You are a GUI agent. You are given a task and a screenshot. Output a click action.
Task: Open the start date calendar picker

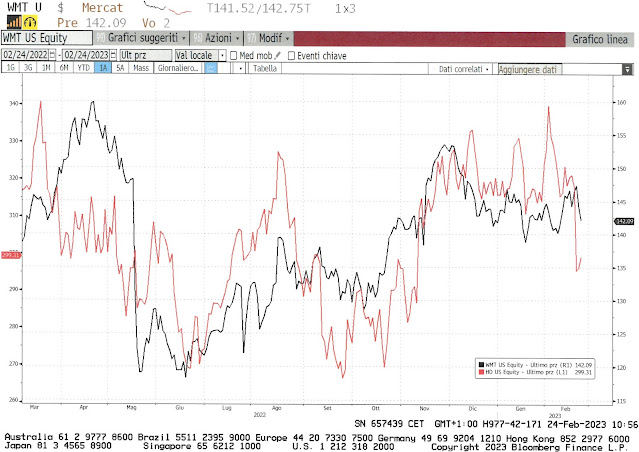52,55
